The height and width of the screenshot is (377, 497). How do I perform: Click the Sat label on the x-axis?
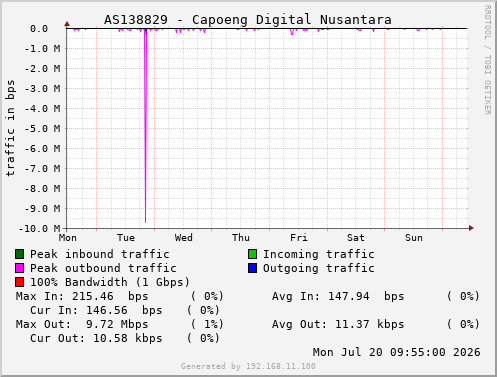[x=356, y=238]
